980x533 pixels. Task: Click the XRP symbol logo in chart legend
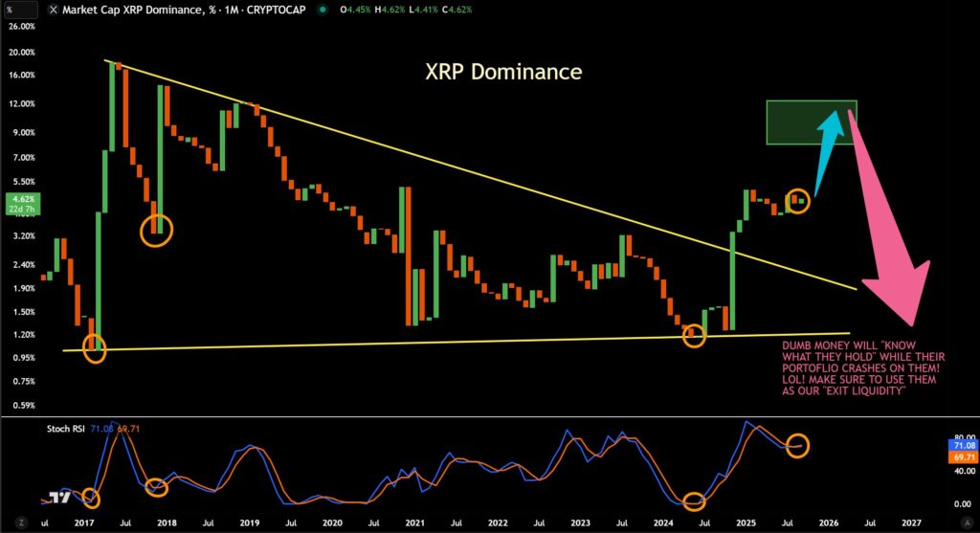click(54, 10)
